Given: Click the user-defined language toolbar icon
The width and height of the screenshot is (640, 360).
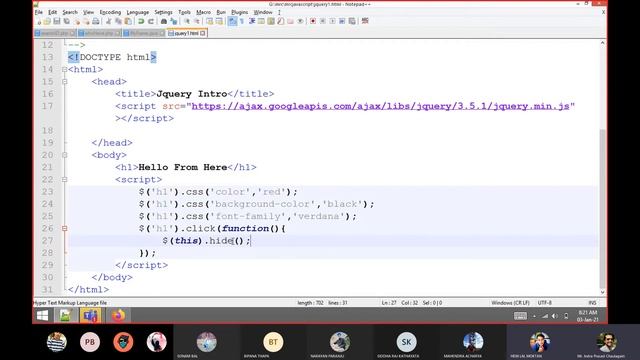Looking at the screenshot, I should pyautogui.click(x=261, y=21).
